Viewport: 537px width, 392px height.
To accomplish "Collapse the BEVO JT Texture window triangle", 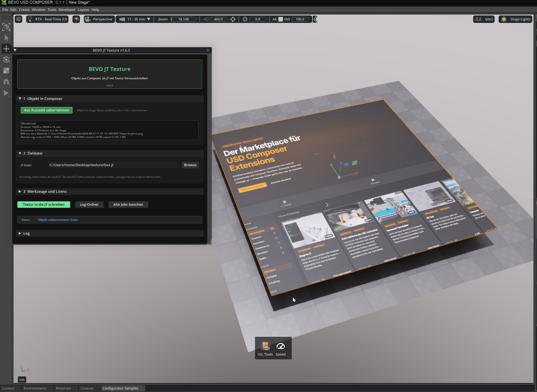I will (x=15, y=50).
